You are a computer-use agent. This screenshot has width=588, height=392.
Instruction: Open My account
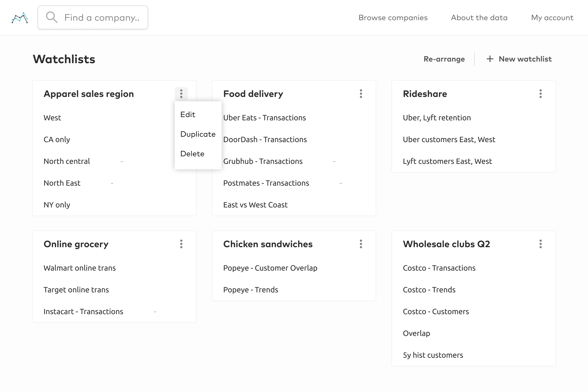(x=552, y=18)
